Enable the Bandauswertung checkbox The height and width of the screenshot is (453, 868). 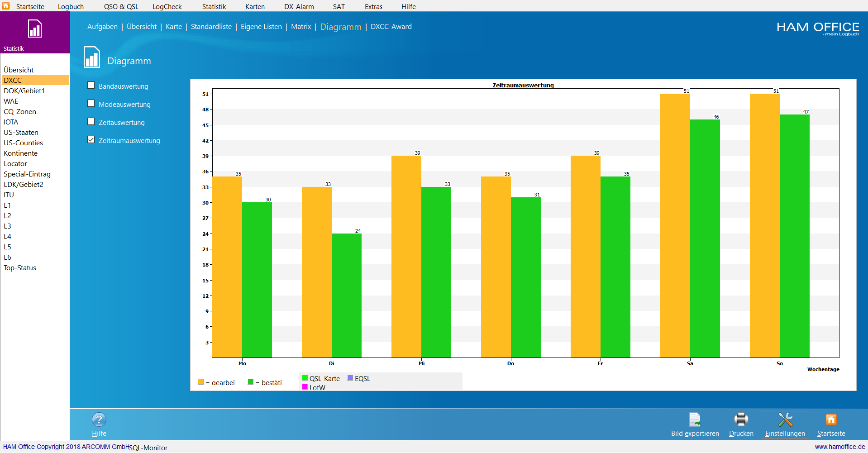(x=91, y=86)
